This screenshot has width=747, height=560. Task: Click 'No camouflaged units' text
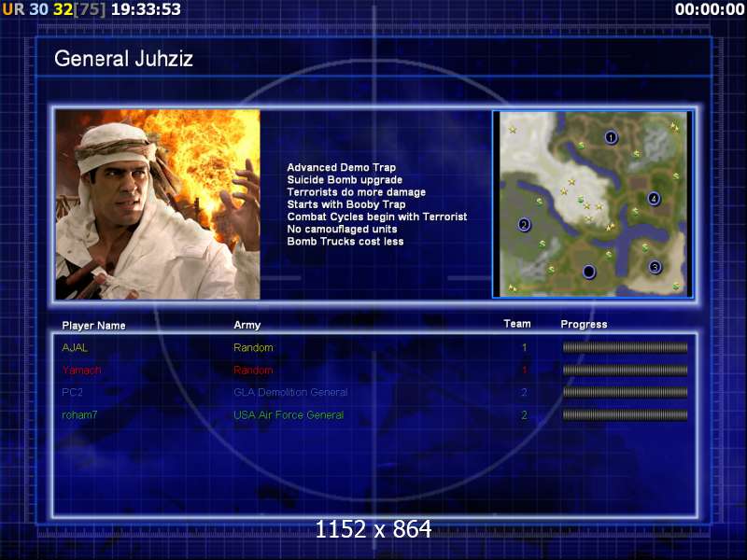[342, 229]
